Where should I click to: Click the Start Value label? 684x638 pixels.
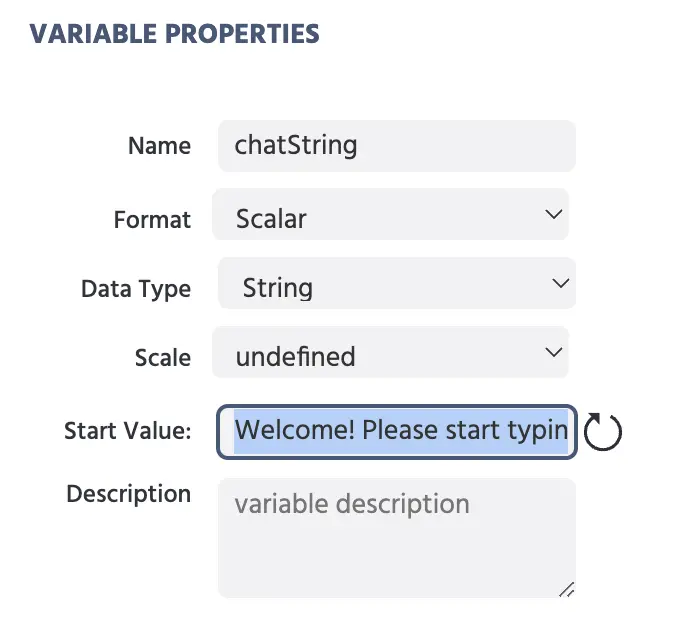point(128,431)
